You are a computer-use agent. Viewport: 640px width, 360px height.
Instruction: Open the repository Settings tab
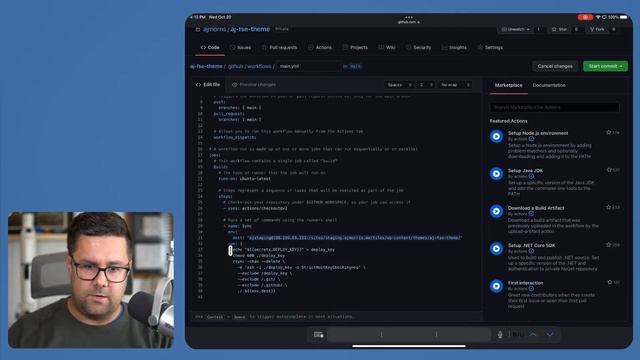(490, 47)
